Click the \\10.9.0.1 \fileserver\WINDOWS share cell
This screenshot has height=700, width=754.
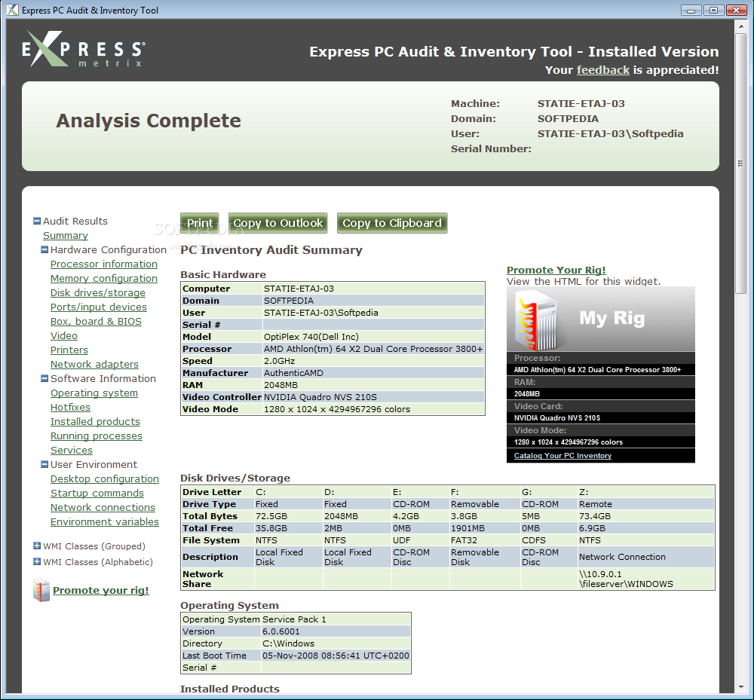(x=646, y=579)
